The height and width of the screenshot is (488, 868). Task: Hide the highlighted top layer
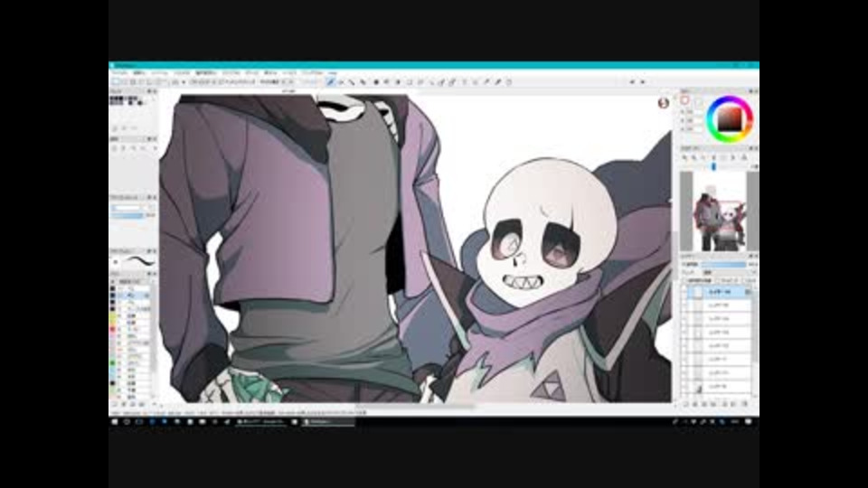[685, 292]
